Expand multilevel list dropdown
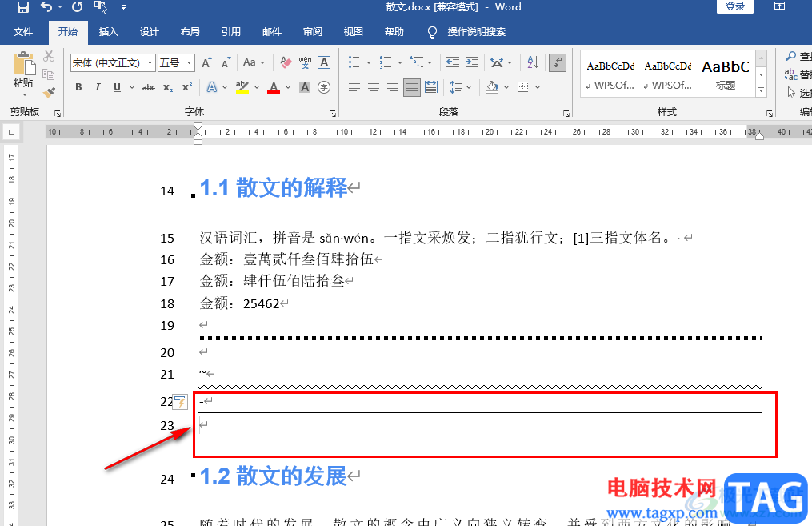 point(430,62)
